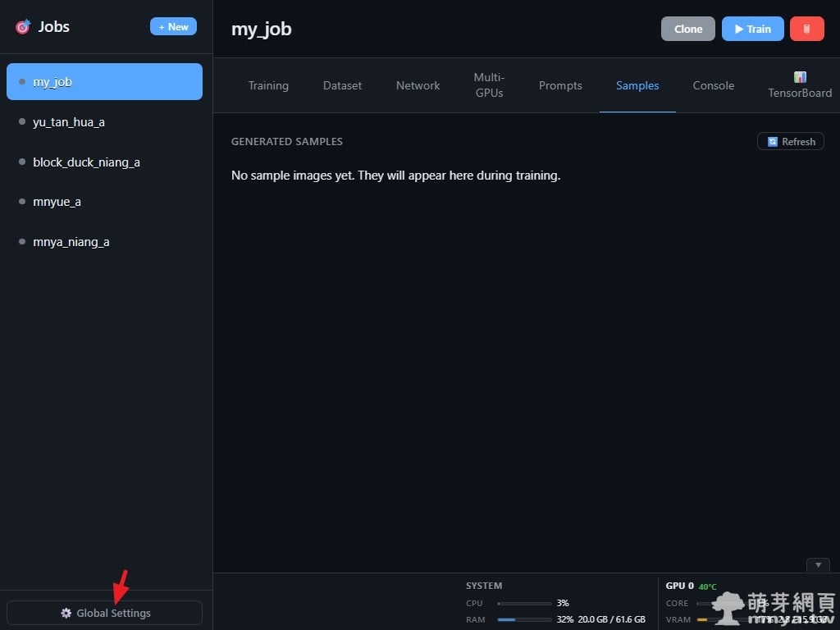The image size is (840, 630).
Task: Open Global Settings via the gear icon
Action: pyautogui.click(x=66, y=613)
